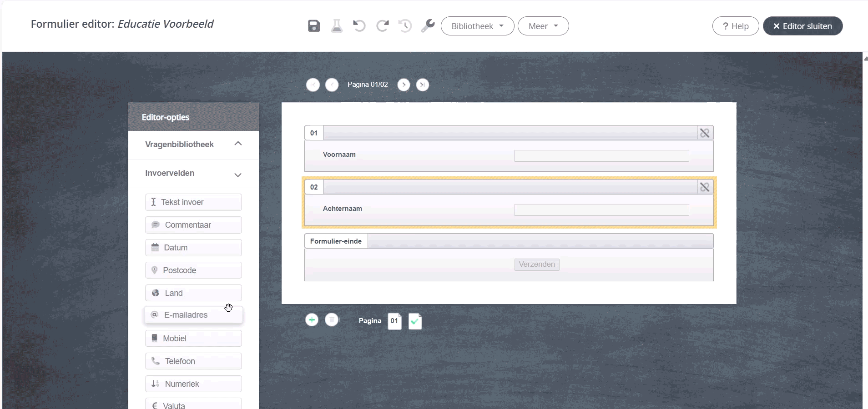868x409 pixels.
Task: Open the Meer dropdown menu
Action: 543,26
